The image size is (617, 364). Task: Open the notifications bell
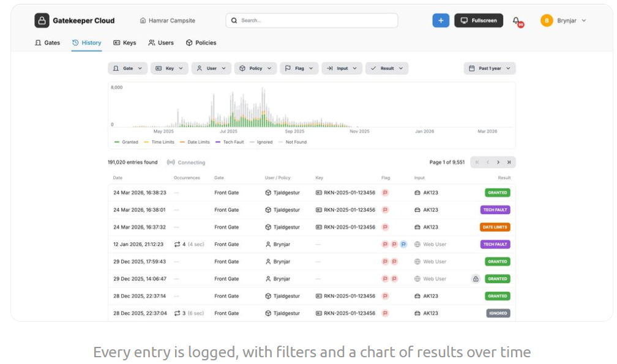pos(516,20)
